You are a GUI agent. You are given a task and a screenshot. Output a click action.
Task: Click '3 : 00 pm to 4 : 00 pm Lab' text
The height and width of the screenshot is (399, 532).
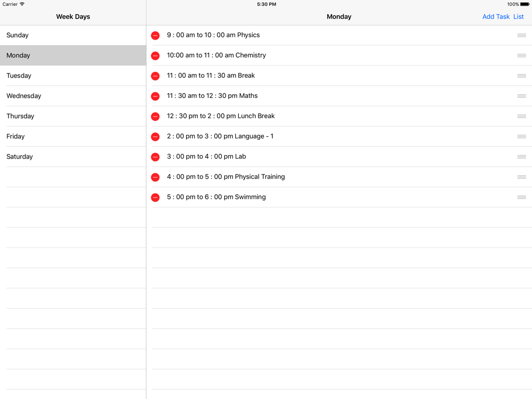pyautogui.click(x=206, y=156)
